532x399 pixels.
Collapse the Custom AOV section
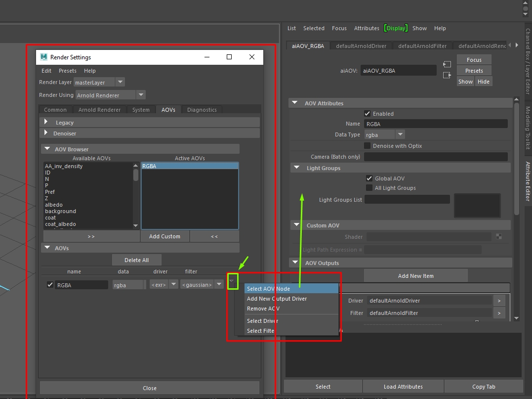[296, 225]
